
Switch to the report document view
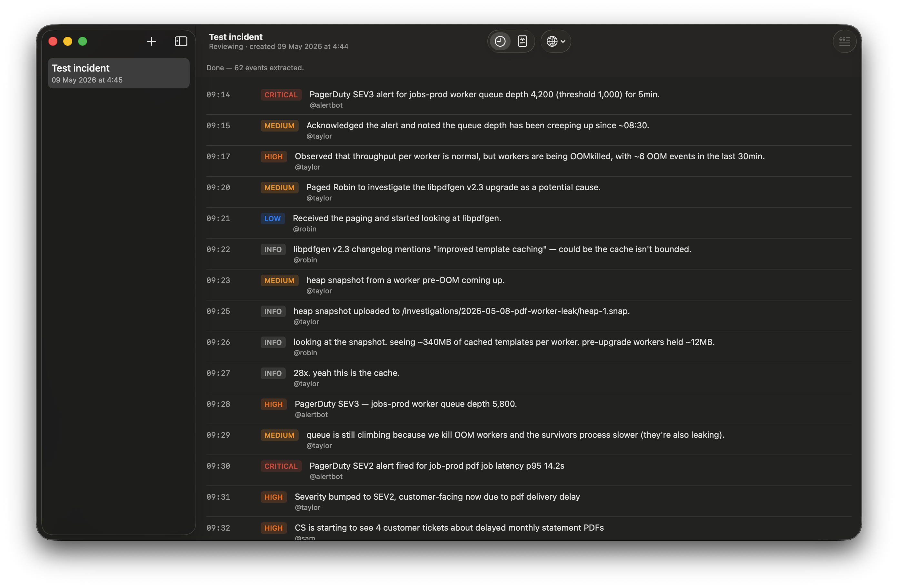pos(522,42)
